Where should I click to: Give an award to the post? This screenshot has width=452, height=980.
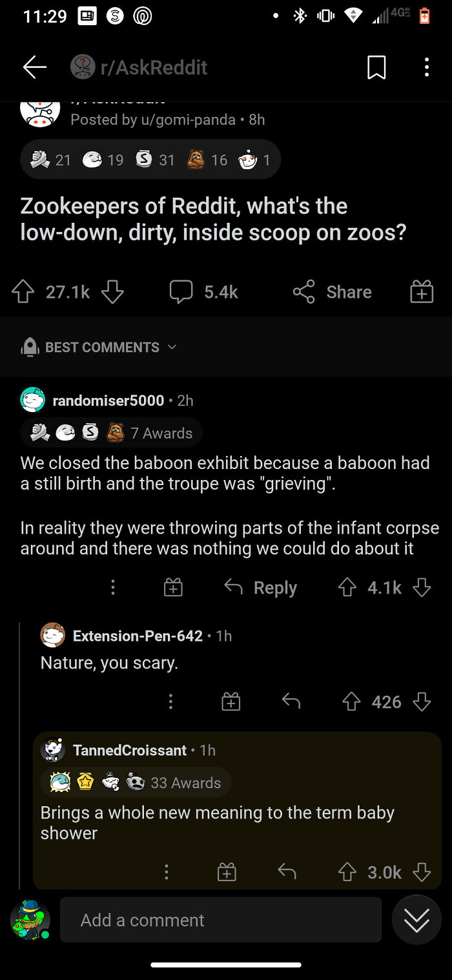[422, 292]
